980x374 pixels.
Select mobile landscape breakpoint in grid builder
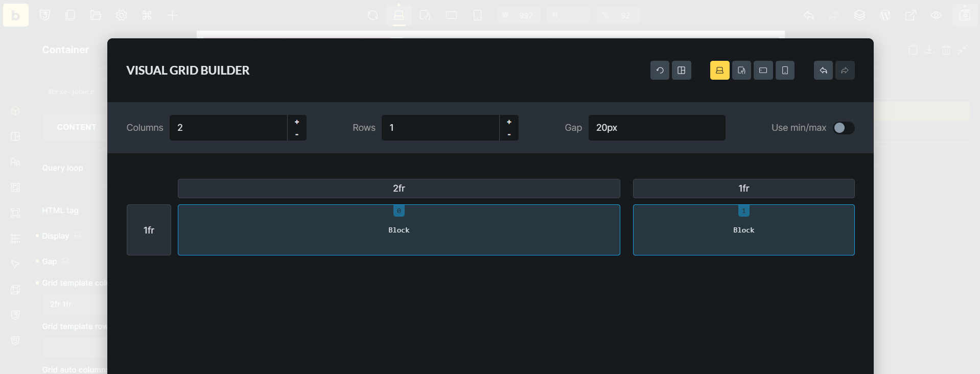pyautogui.click(x=763, y=71)
